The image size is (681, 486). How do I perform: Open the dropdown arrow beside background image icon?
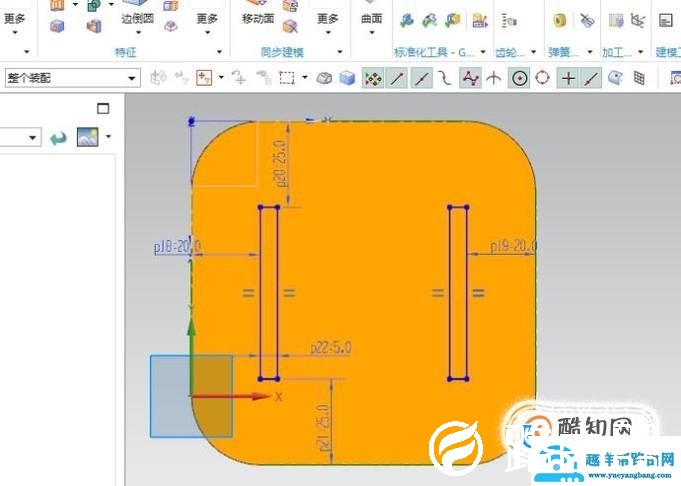coord(109,136)
